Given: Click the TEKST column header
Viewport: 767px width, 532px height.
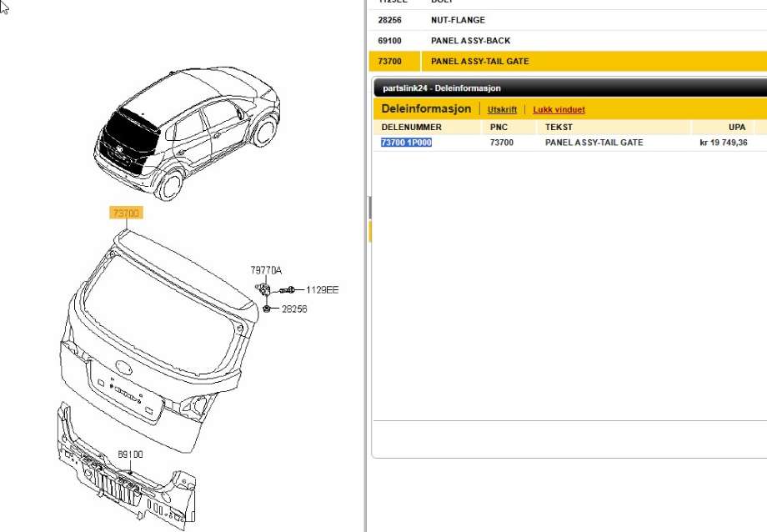Looking at the screenshot, I should pos(559,128).
